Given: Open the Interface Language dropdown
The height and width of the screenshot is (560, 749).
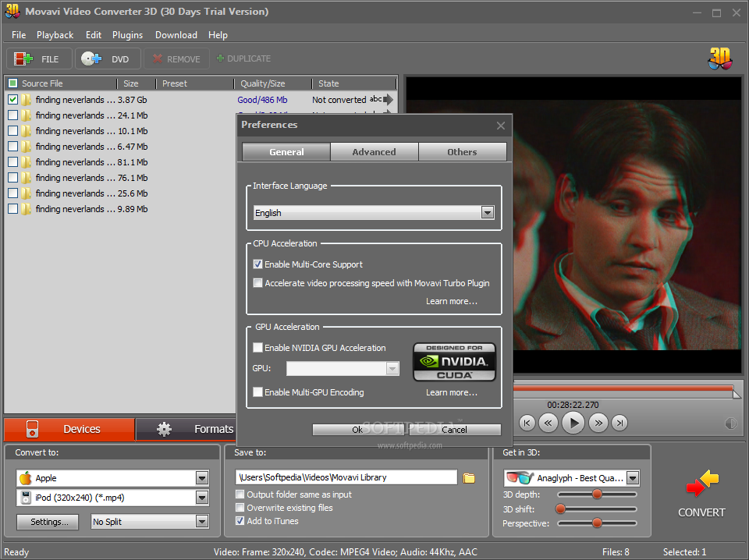Looking at the screenshot, I should [487, 212].
